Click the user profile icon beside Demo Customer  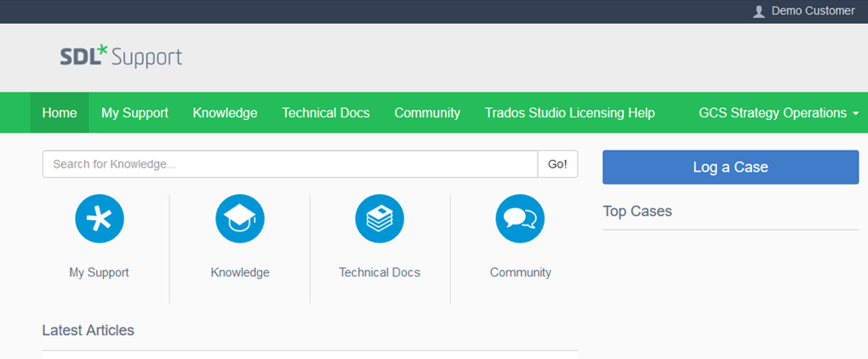[759, 11]
